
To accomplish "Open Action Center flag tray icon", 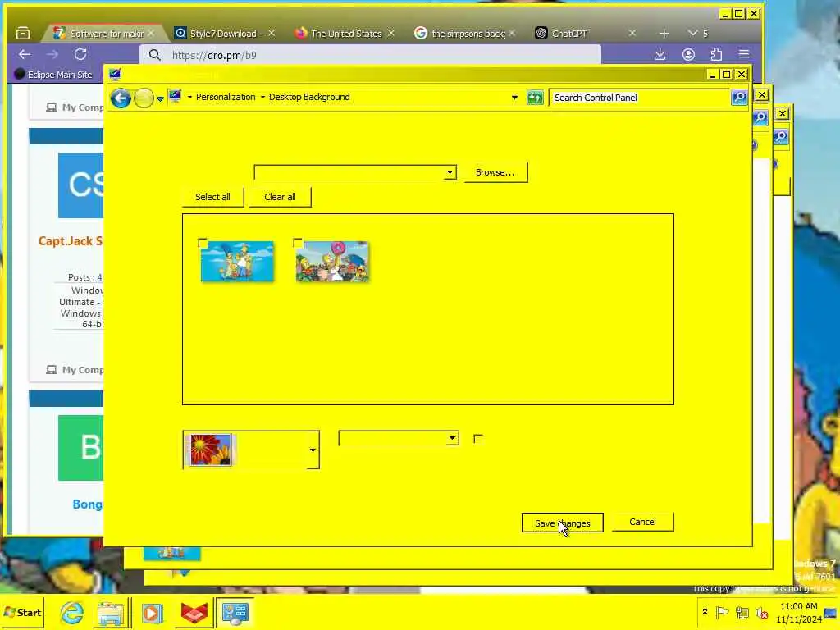I will pos(722,612).
